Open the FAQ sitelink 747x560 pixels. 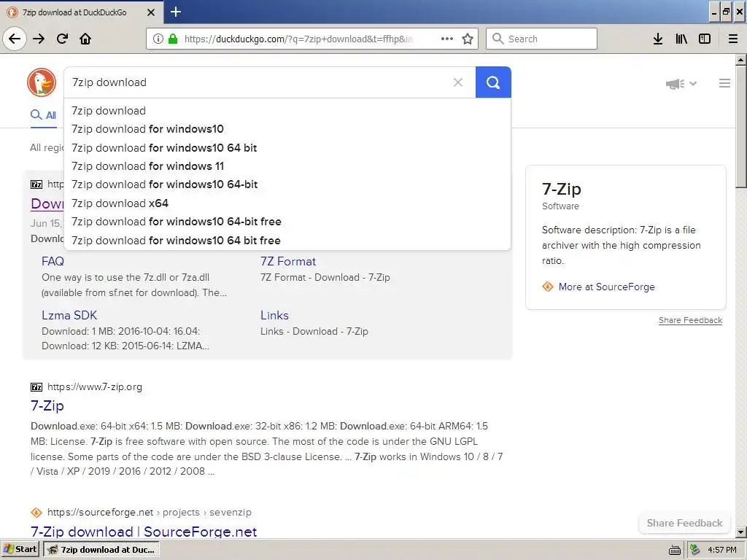click(53, 262)
